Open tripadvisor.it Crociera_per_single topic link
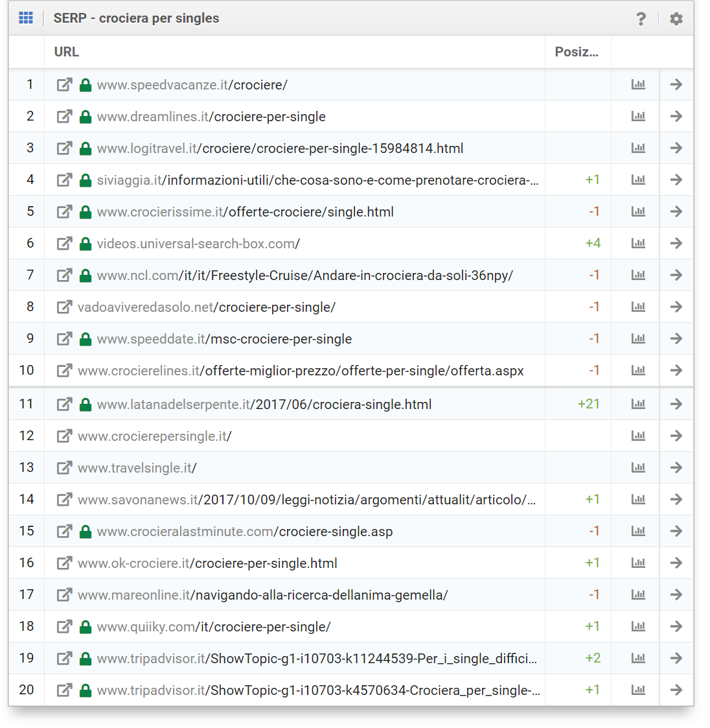Image resolution: width=710 pixels, height=728 pixels. tap(318, 690)
